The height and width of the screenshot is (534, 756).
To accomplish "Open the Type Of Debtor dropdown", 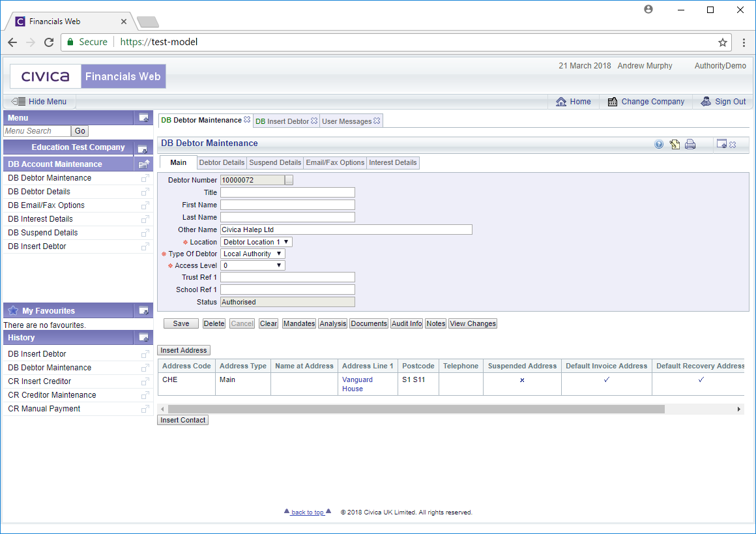I will pos(253,254).
